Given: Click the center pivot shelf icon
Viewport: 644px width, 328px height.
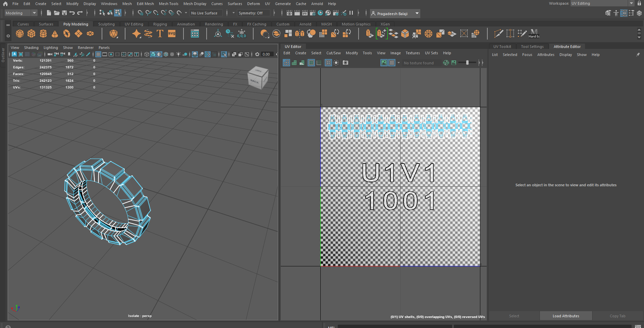Looking at the screenshot, I should (x=218, y=34).
